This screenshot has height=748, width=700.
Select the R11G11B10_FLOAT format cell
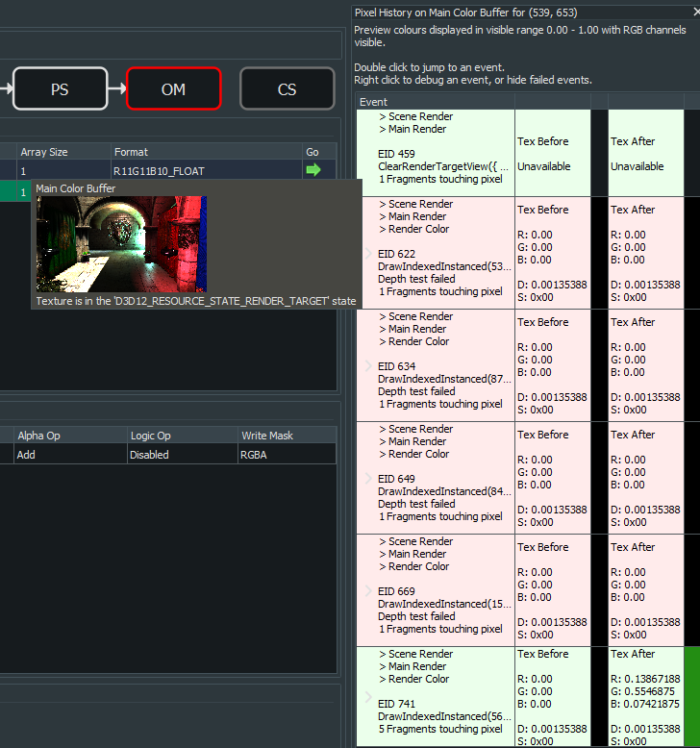206,171
